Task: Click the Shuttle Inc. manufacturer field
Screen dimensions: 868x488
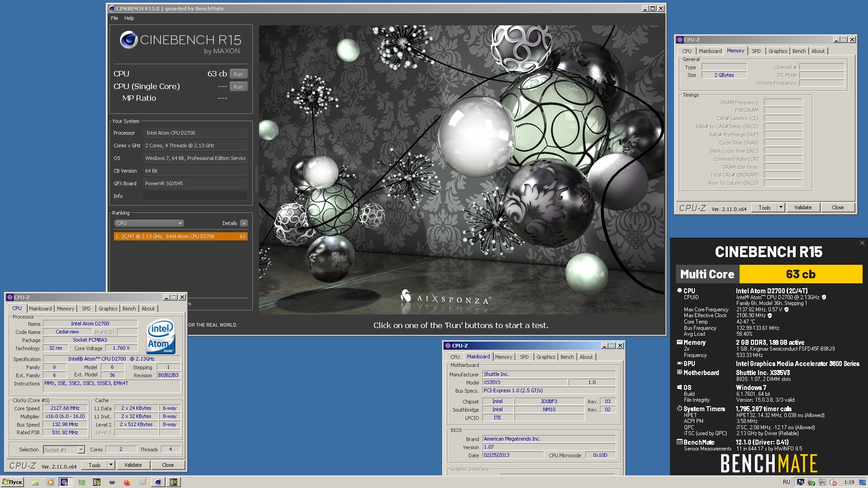Action: pyautogui.click(x=549, y=374)
